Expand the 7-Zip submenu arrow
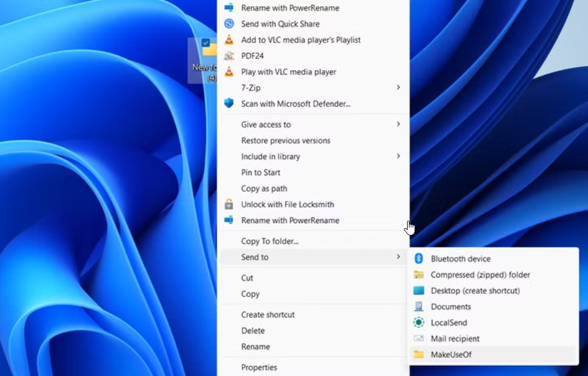588x376 pixels. pos(398,88)
